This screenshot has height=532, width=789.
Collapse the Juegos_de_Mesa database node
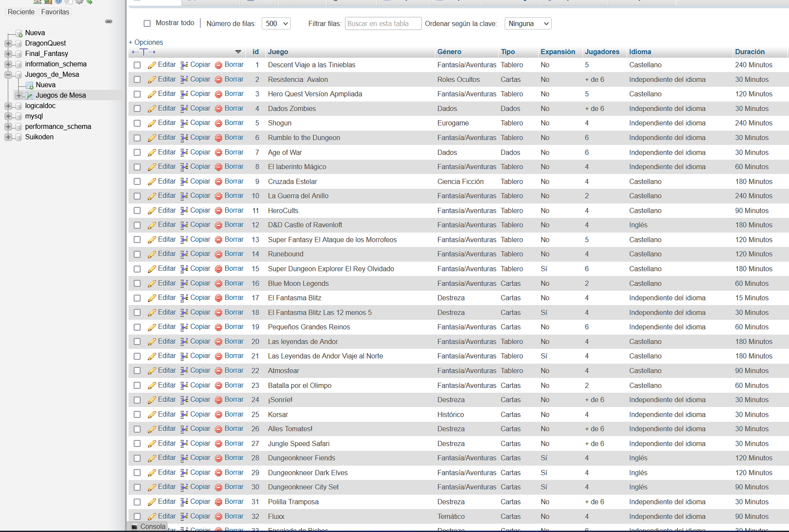[8, 75]
